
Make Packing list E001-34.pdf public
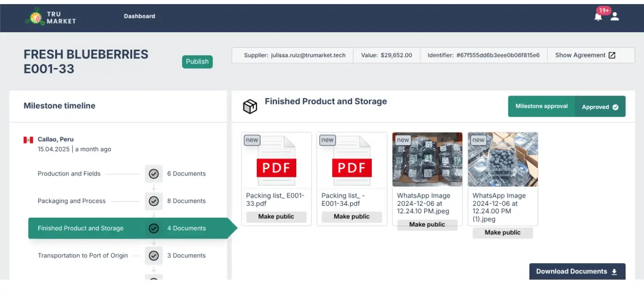[351, 217]
